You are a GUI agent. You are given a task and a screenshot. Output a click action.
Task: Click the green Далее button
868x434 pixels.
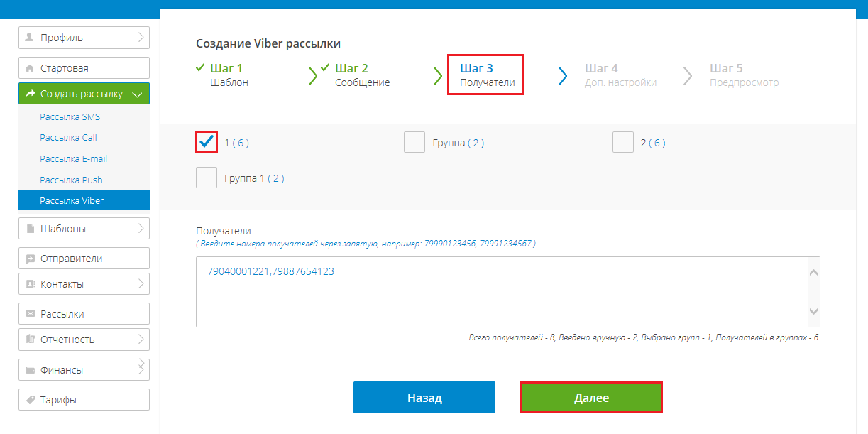coord(591,398)
